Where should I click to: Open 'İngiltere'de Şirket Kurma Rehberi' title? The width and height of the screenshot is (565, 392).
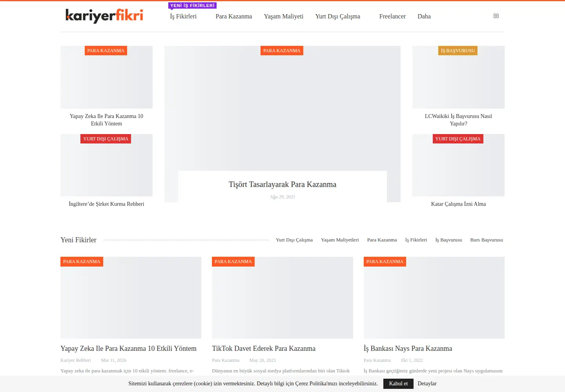click(x=106, y=204)
